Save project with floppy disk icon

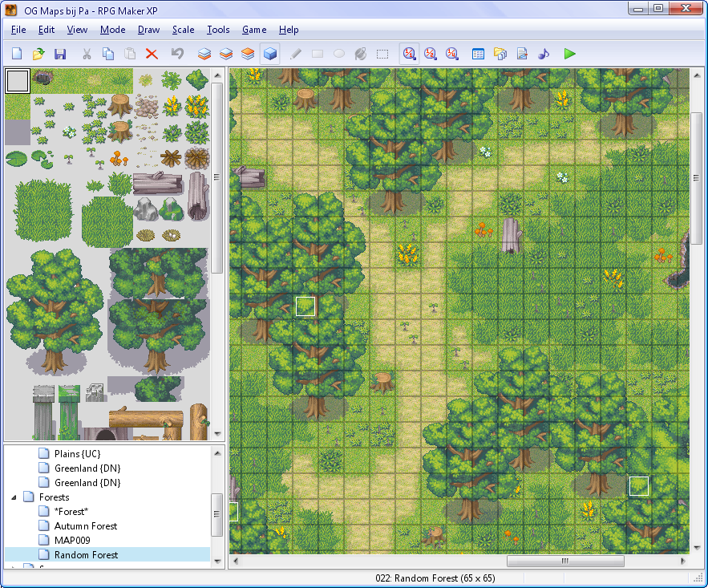[60, 54]
